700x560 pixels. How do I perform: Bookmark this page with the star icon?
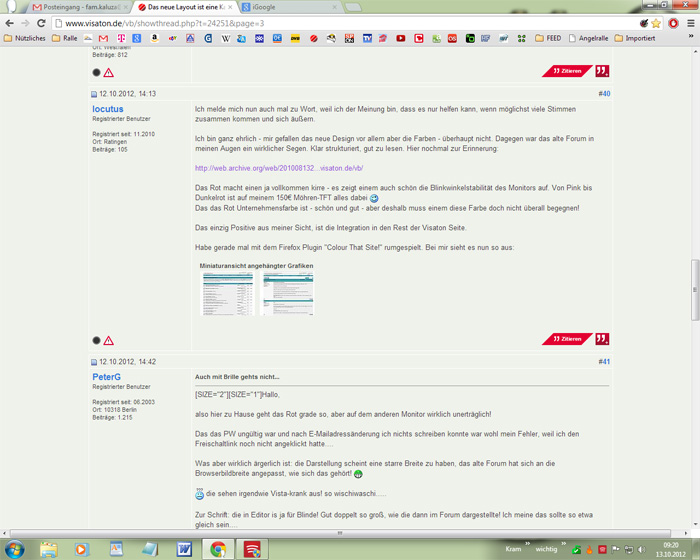pos(656,23)
